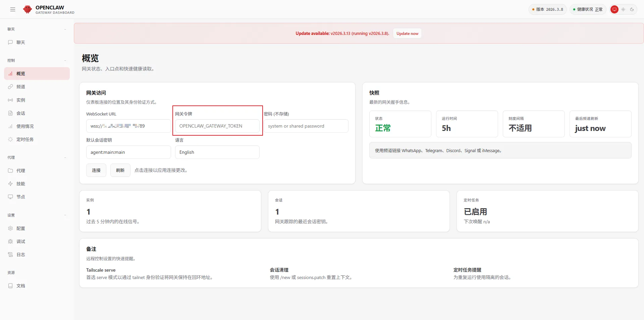This screenshot has height=320, width=644.
Task: Open the 文档 docs book icon
Action: [x=10, y=286]
